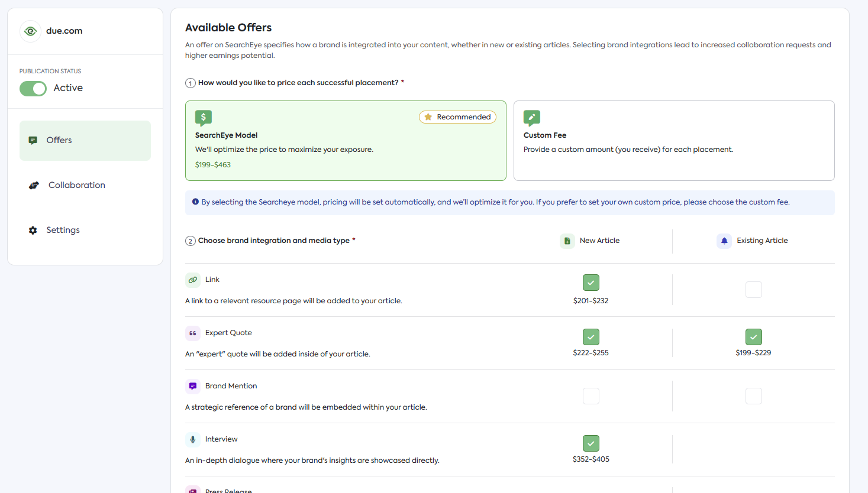Click the dollar sign SearchEye Model icon
This screenshot has height=493, width=868.
tap(204, 118)
